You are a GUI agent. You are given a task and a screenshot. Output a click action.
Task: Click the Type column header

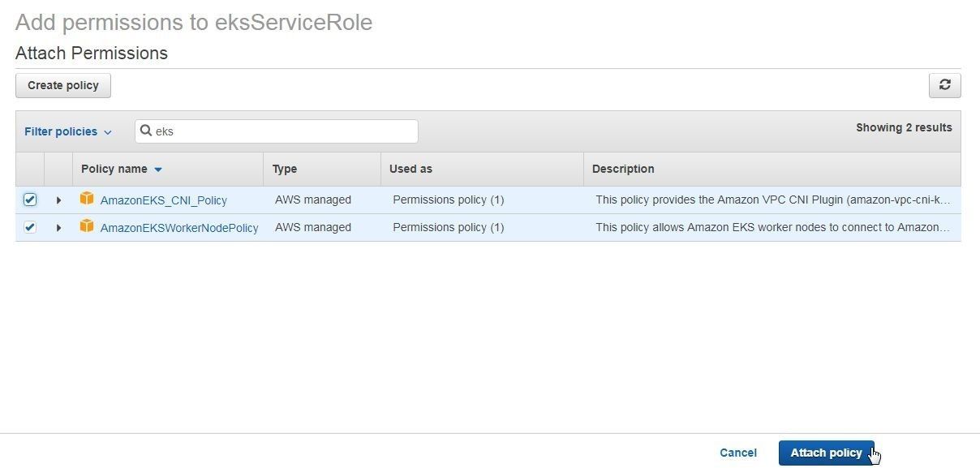(285, 169)
